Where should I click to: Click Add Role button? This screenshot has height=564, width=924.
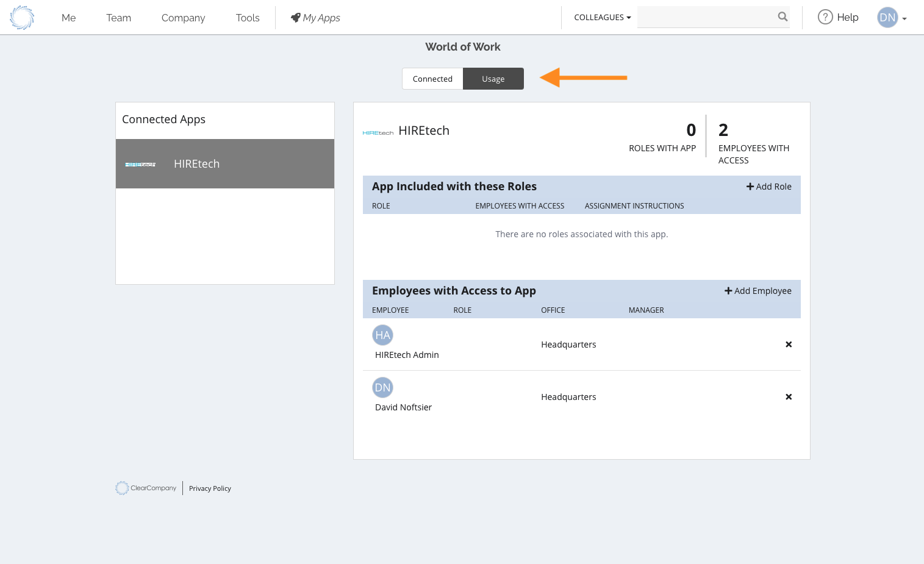[x=768, y=187]
